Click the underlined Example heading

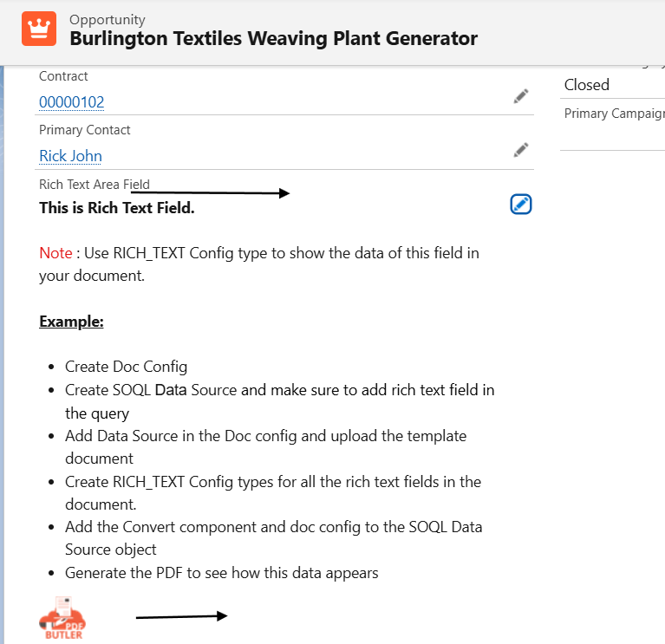click(x=71, y=322)
